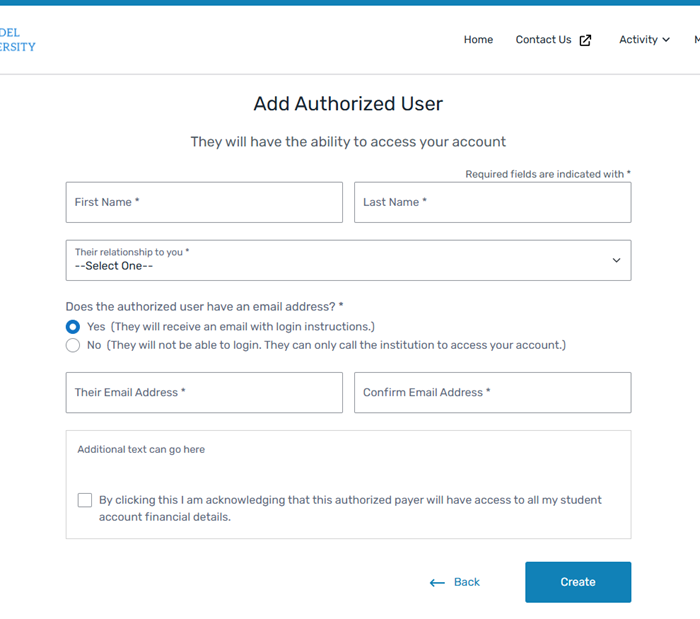Expand the Activity menu chevron
700x619 pixels.
tap(666, 40)
